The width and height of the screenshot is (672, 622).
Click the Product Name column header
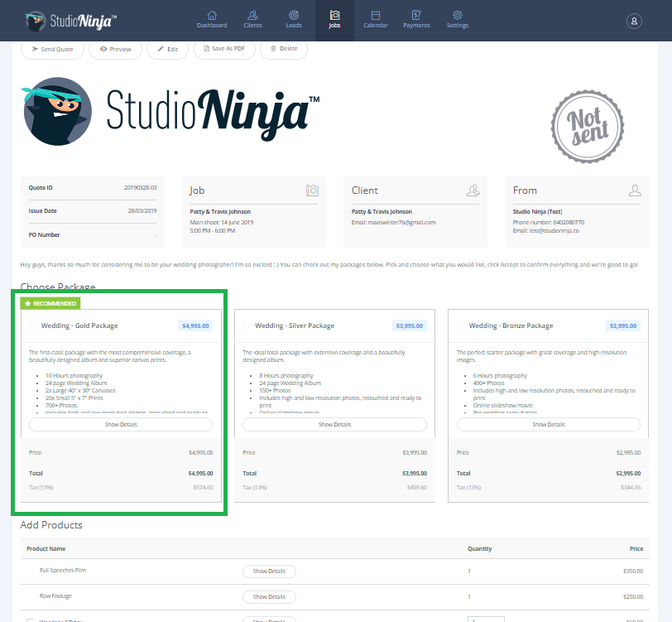click(x=46, y=548)
